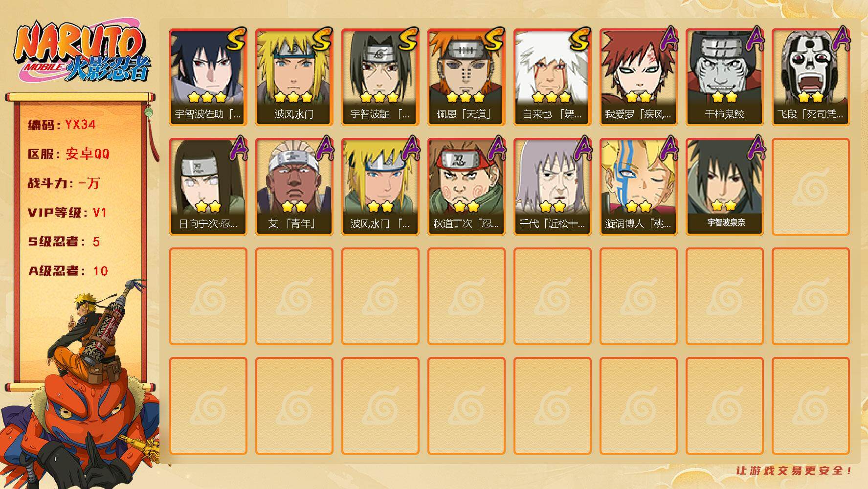The width and height of the screenshot is (868, 489).
Task: Choose the 我爱罗「疾风」A-rank card
Action: 638,77
